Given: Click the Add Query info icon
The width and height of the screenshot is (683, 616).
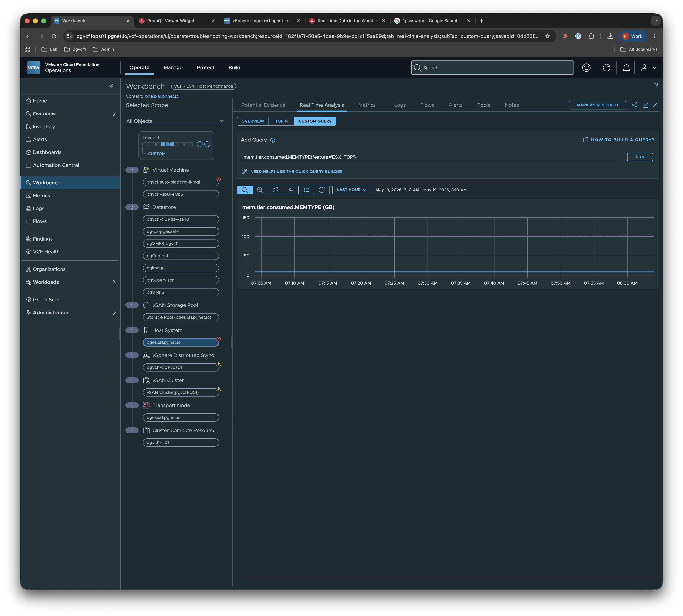Looking at the screenshot, I should click(x=272, y=140).
